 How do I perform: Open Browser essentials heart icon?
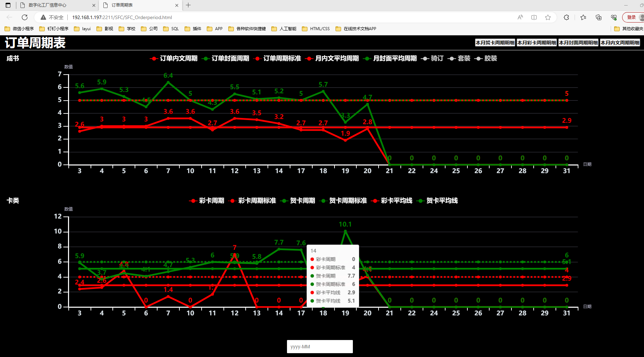(614, 17)
